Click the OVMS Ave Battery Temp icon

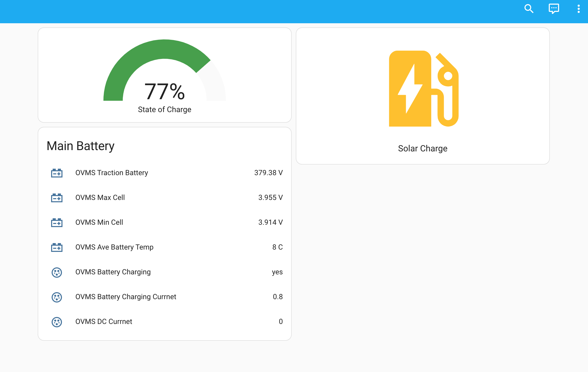point(57,247)
